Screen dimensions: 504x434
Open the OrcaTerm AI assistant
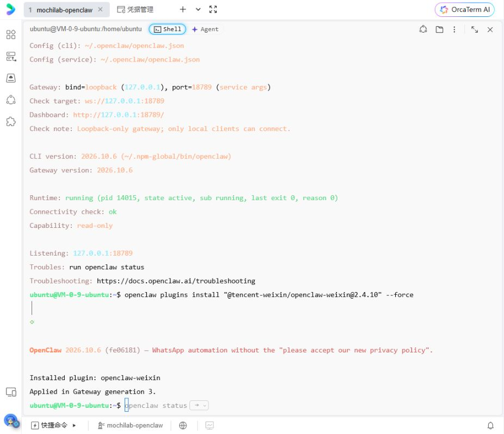464,10
